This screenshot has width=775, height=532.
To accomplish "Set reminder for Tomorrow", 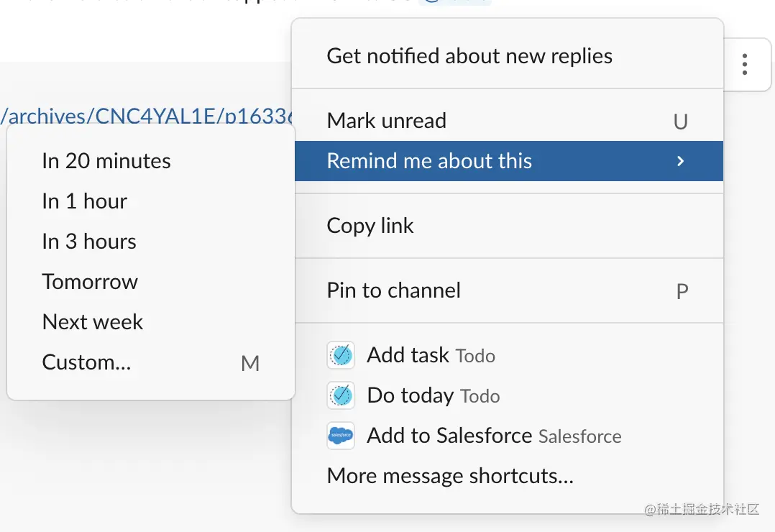I will pyautogui.click(x=89, y=282).
